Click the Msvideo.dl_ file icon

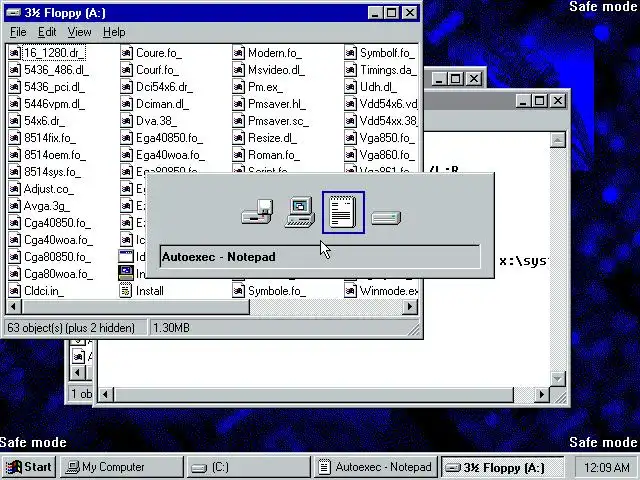click(238, 70)
